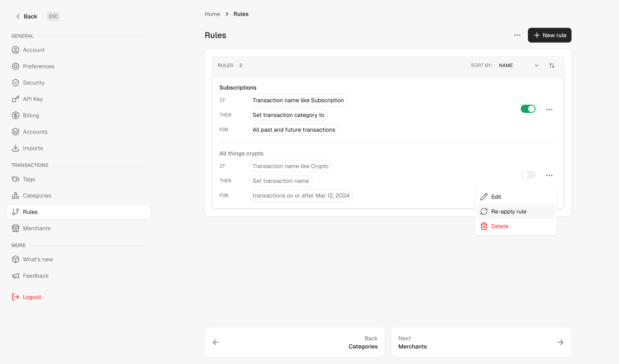Disable the Subscriptions rule toggle

click(528, 109)
